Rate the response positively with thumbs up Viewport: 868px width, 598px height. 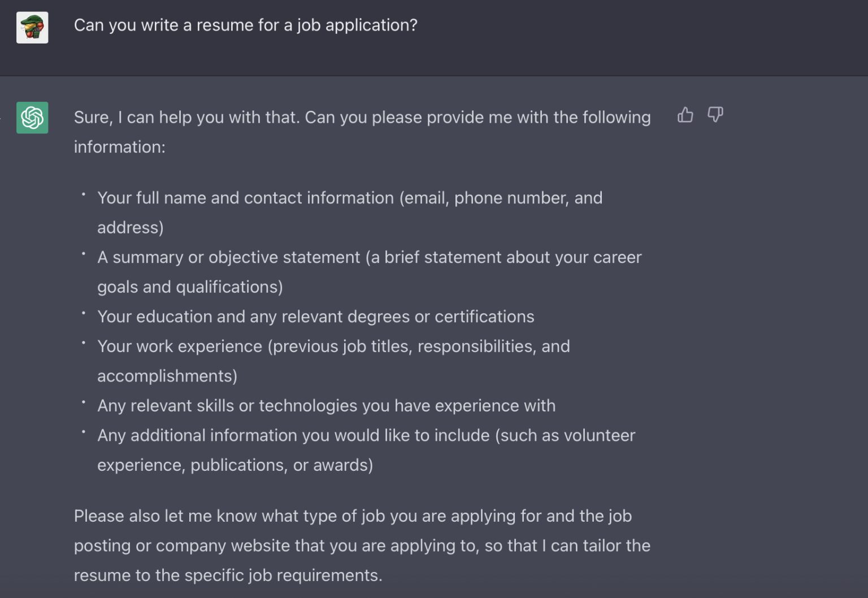(685, 115)
